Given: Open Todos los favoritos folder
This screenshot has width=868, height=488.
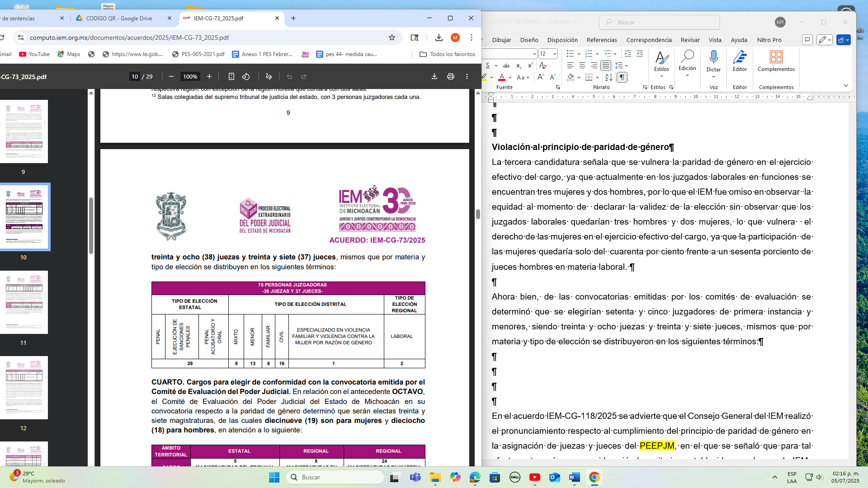Looking at the screenshot, I should coord(448,54).
